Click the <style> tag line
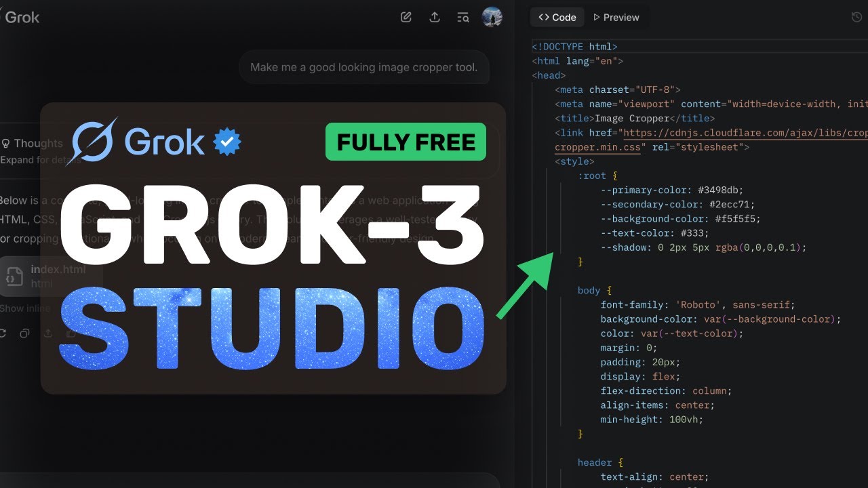The width and height of the screenshot is (868, 488). 574,161
